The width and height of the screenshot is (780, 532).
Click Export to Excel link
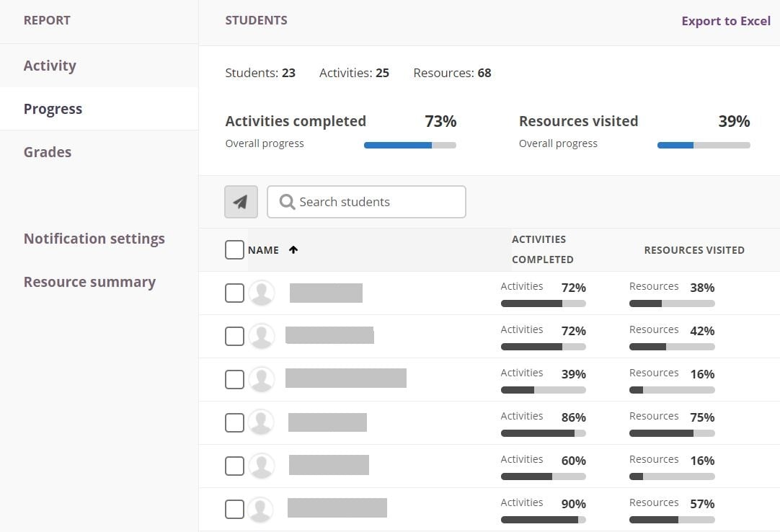[x=725, y=21]
